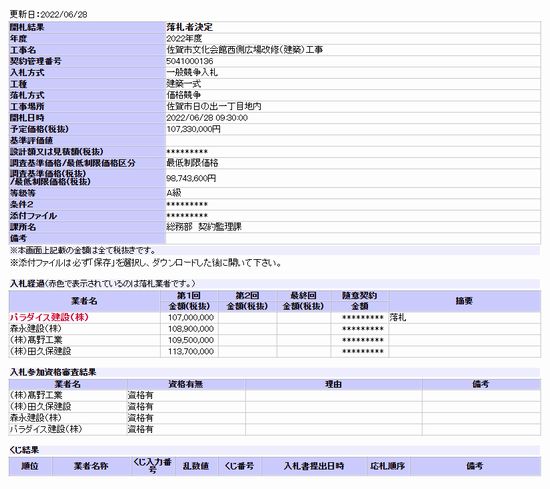Click the planned price 107,330,000円
Viewport: 550px width, 489px height.
tap(194, 129)
